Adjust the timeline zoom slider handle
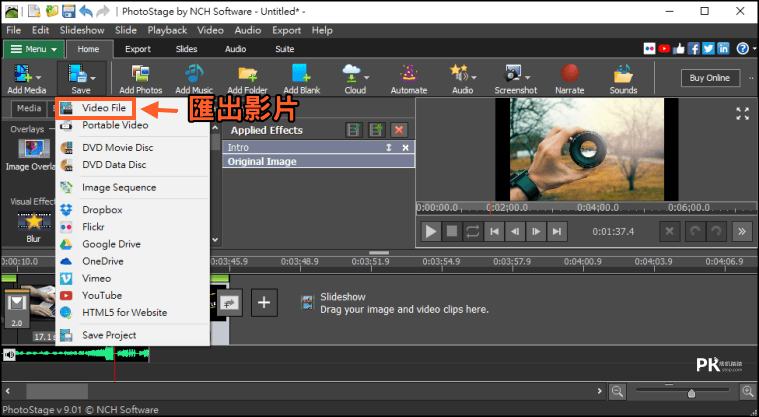Viewport: 759px width, 417px height. point(692,393)
